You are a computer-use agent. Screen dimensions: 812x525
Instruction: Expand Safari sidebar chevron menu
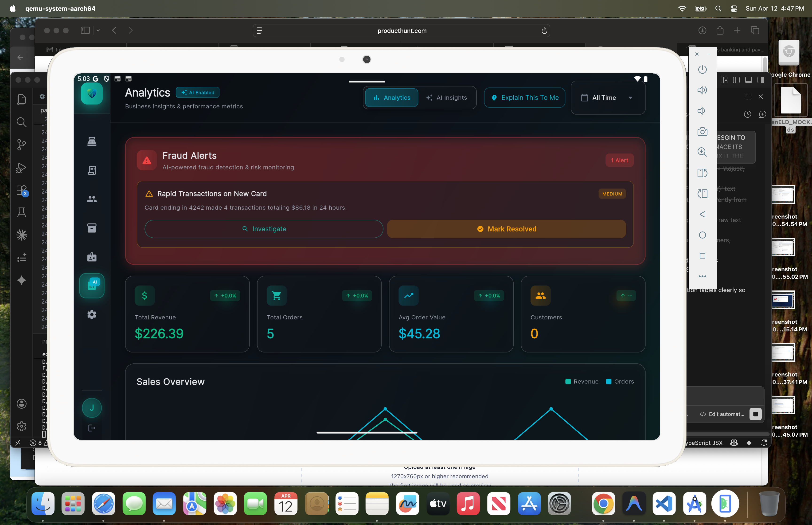98,30
